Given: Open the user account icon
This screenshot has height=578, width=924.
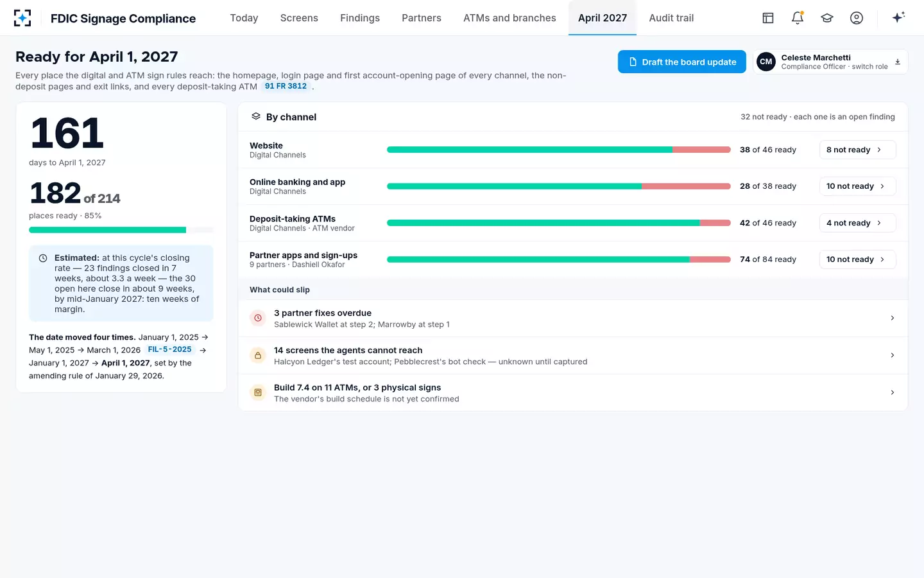Looking at the screenshot, I should click(857, 18).
